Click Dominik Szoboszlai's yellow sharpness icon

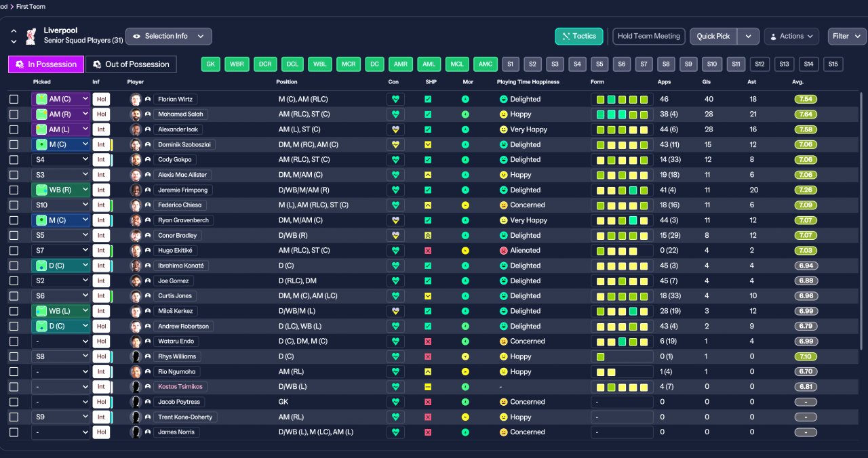428,144
